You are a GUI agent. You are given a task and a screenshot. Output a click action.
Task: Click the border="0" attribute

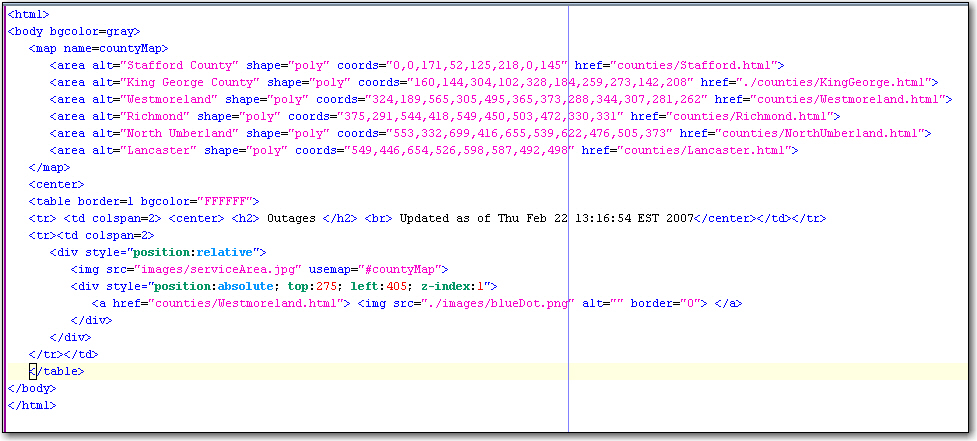(x=663, y=303)
